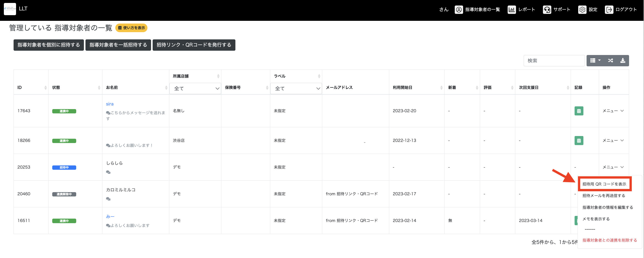Click 招待リンク・QRコードを発行する button
This screenshot has height=258, width=644.
pos(194,45)
